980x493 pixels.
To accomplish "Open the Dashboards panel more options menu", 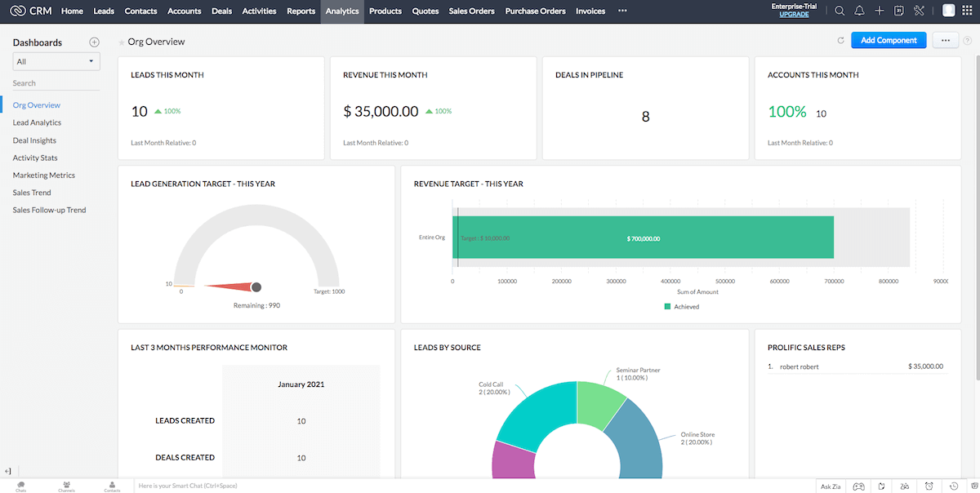I will pos(94,42).
